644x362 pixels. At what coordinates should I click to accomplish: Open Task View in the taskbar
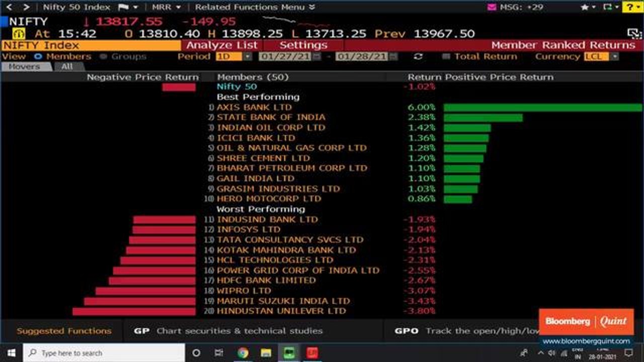pos(219,353)
